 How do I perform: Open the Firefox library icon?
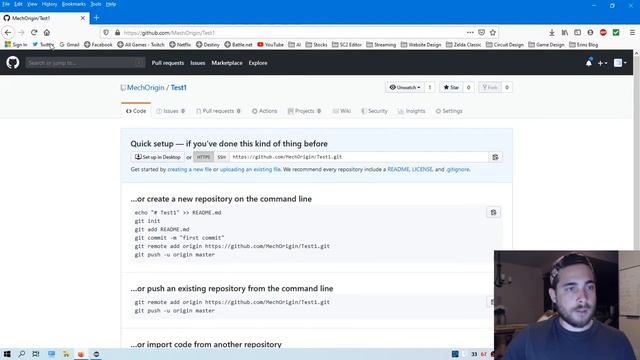click(565, 33)
